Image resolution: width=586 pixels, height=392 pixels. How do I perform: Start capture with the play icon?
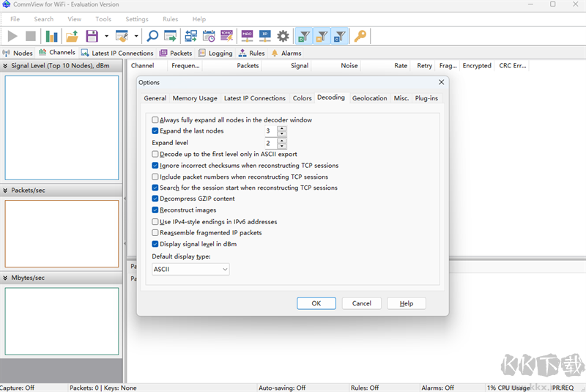coord(12,36)
